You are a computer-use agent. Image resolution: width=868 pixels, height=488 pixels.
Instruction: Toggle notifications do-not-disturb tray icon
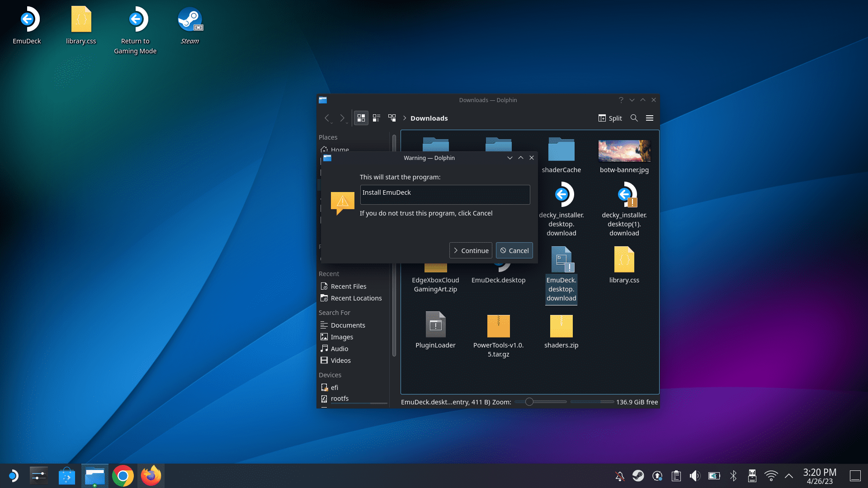pyautogui.click(x=620, y=476)
